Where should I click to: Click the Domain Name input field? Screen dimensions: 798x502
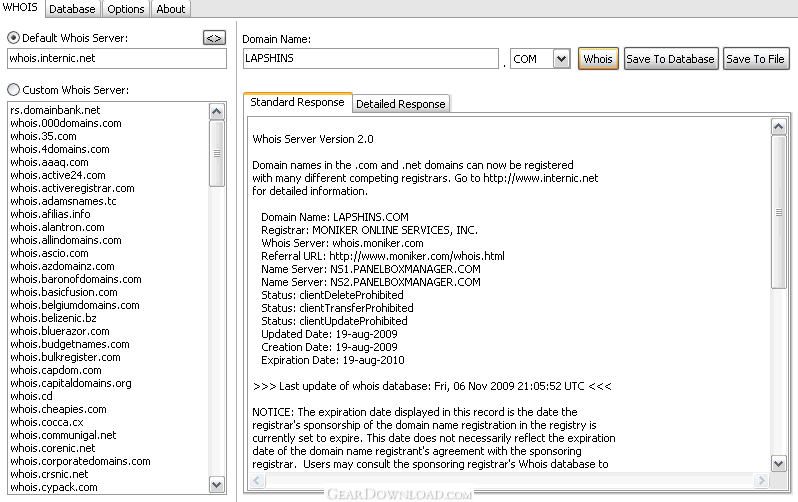coord(370,59)
